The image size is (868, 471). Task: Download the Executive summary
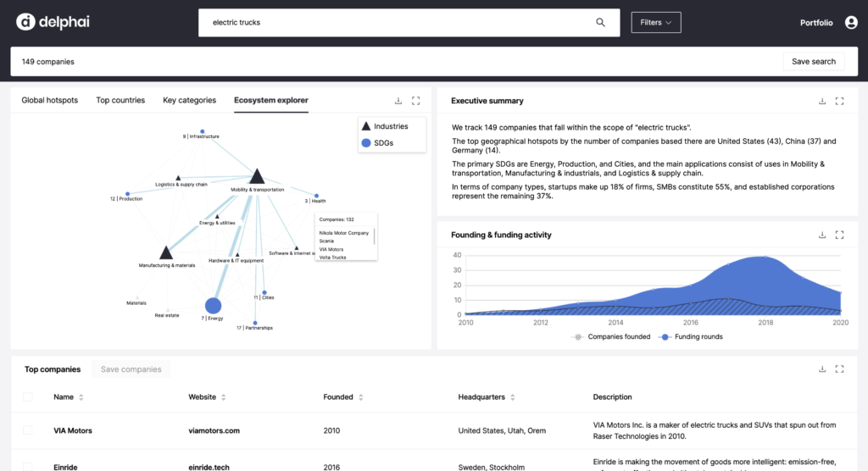coord(822,102)
